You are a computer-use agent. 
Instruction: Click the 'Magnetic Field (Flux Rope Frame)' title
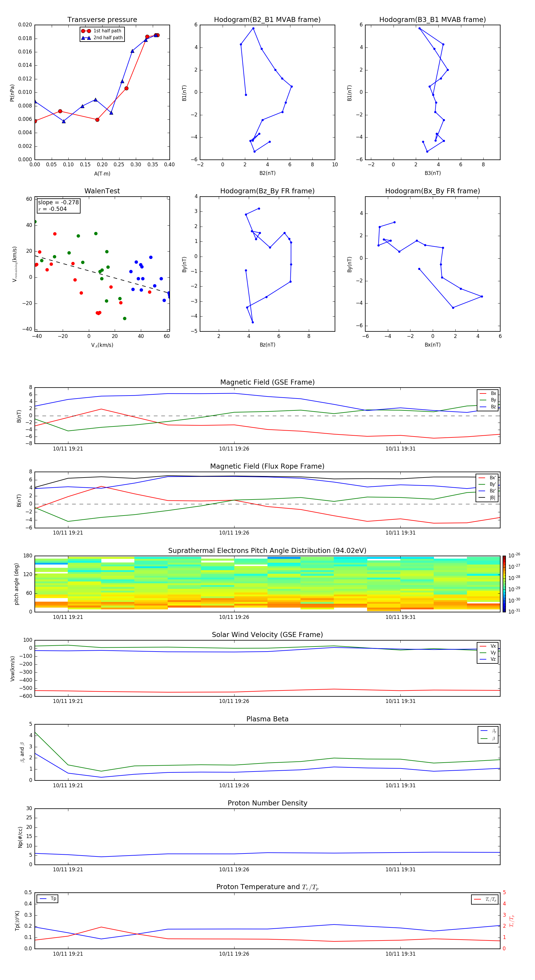click(x=267, y=467)
